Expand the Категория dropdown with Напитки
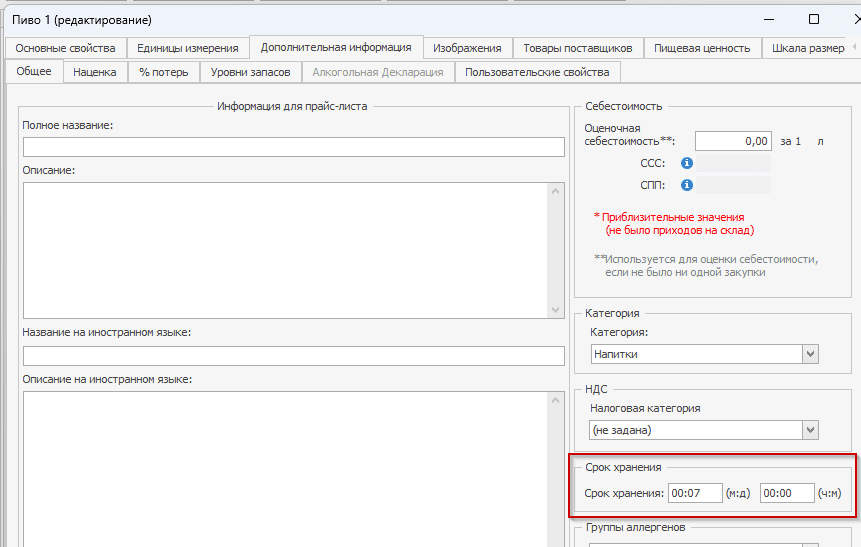Screen dimensions: 861x547 (810, 354)
